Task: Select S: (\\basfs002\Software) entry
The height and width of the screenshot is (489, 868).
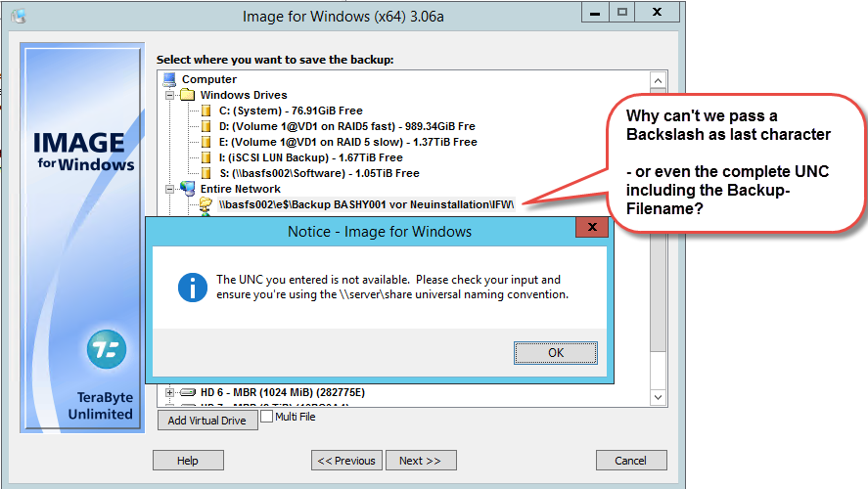Action: point(319,173)
